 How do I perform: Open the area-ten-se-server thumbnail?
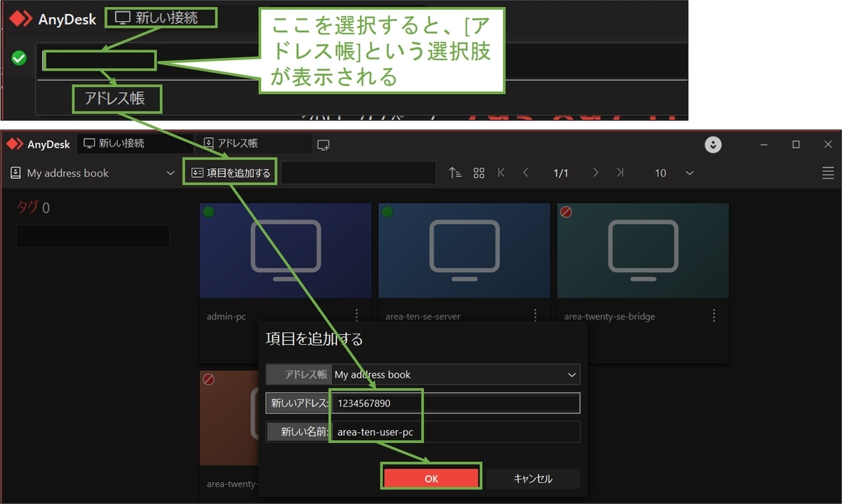[464, 251]
